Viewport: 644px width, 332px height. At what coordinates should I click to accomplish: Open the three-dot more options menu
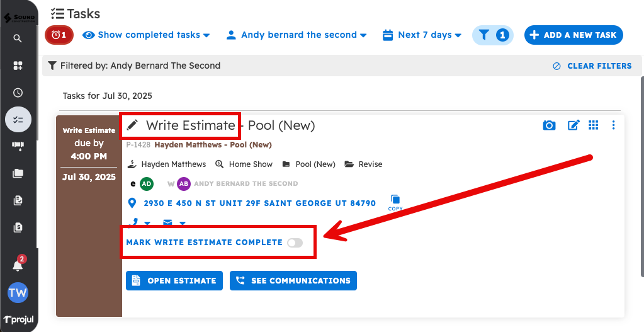click(x=613, y=125)
